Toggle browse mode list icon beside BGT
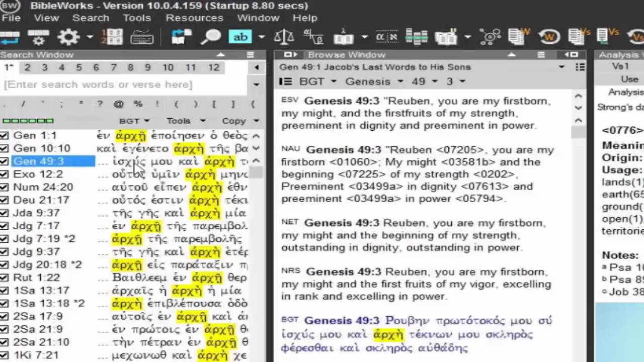This screenshot has height=362, width=644. coord(285,81)
